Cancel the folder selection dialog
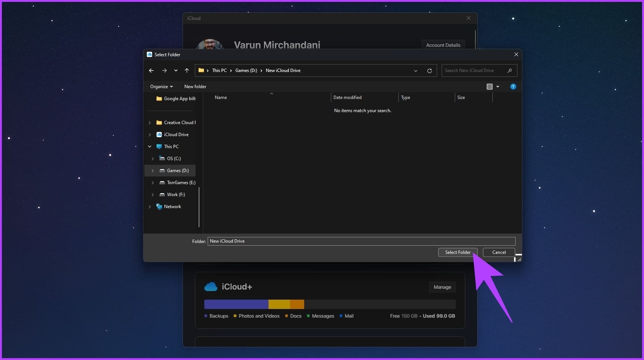Viewport: 644px width, 360px height. [499, 252]
